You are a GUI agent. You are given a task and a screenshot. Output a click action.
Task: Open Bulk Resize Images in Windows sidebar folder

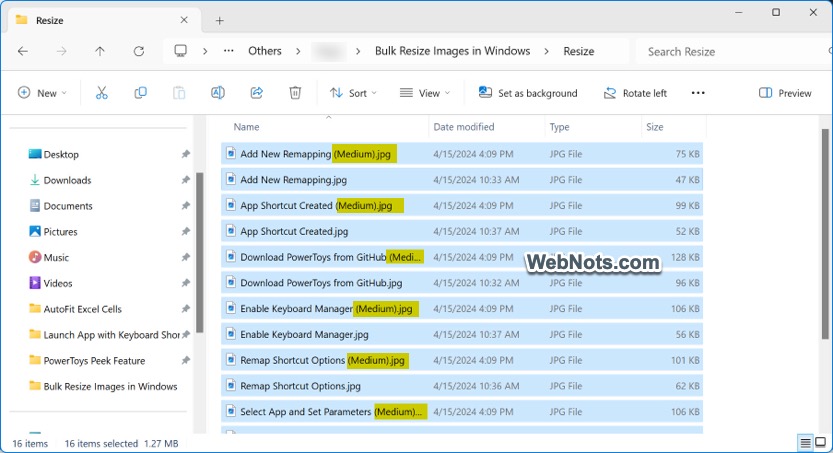tap(110, 387)
